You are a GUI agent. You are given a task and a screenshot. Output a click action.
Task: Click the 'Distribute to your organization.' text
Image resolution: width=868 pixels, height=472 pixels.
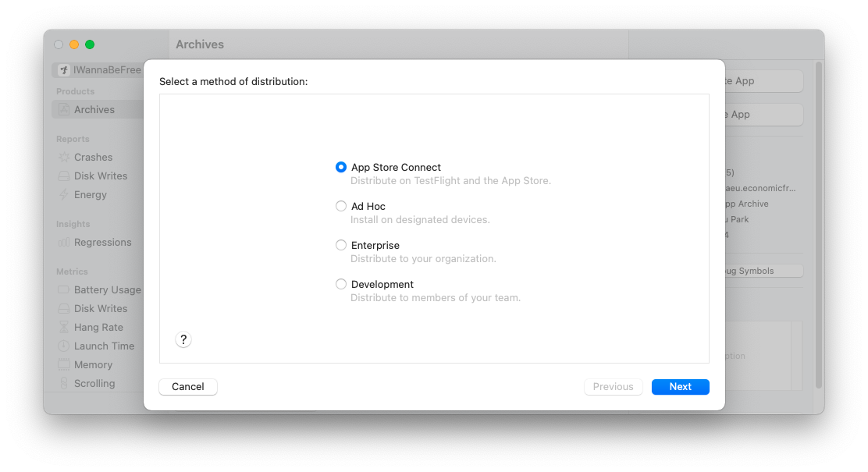point(424,258)
